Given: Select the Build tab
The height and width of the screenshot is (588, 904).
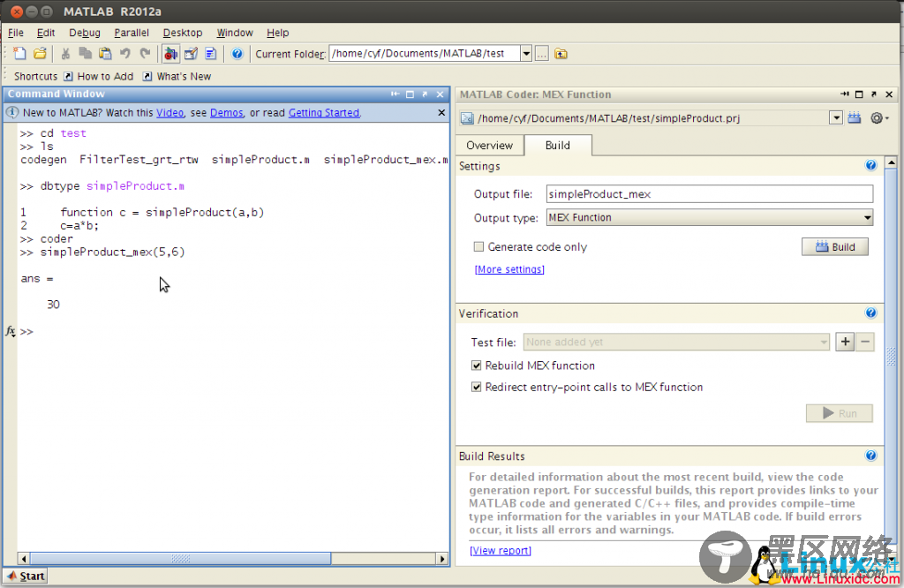Looking at the screenshot, I should 558,146.
